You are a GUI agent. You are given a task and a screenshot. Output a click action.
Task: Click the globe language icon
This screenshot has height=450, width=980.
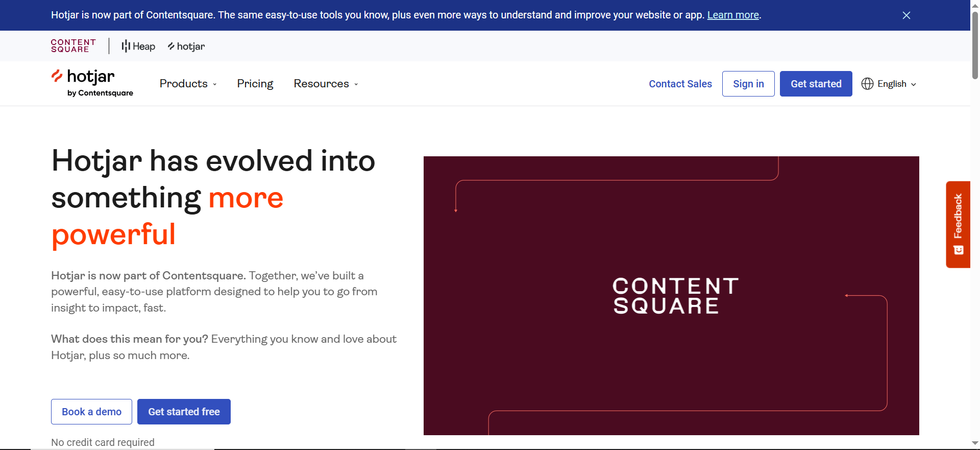(x=867, y=84)
